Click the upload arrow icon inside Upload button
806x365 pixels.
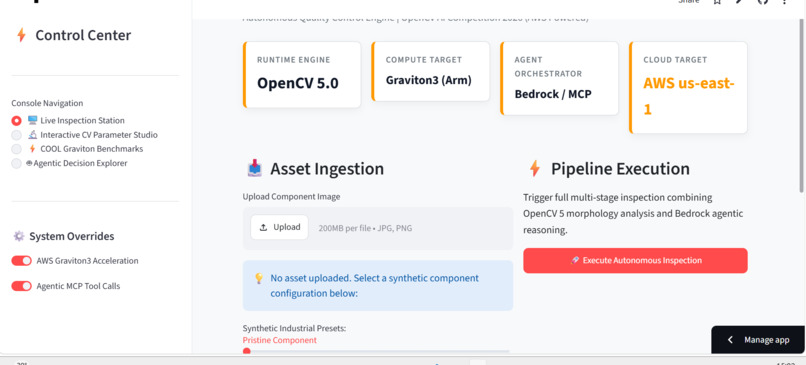263,227
